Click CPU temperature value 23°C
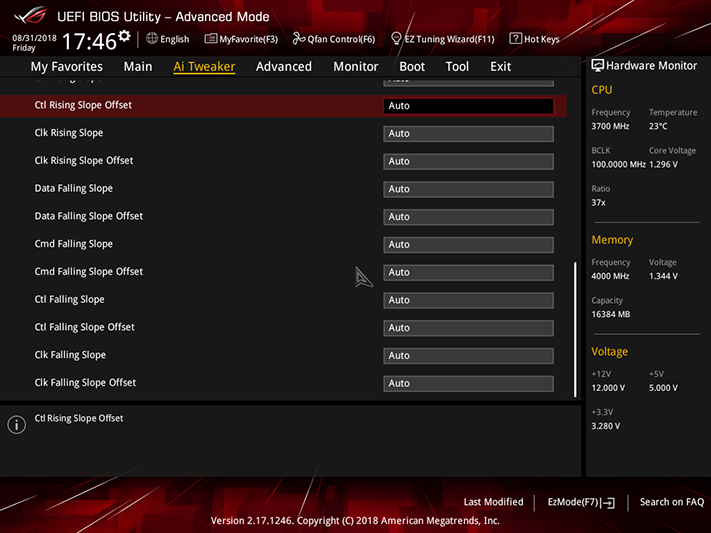 [x=658, y=126]
